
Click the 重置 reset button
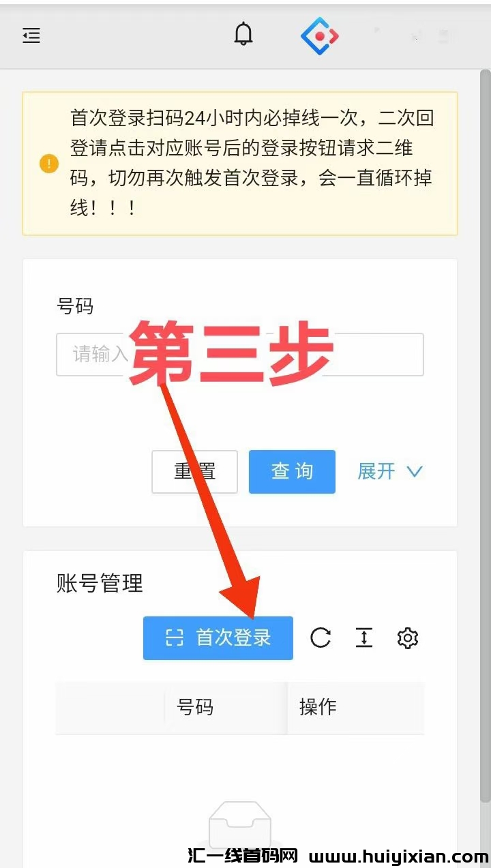[x=194, y=471]
